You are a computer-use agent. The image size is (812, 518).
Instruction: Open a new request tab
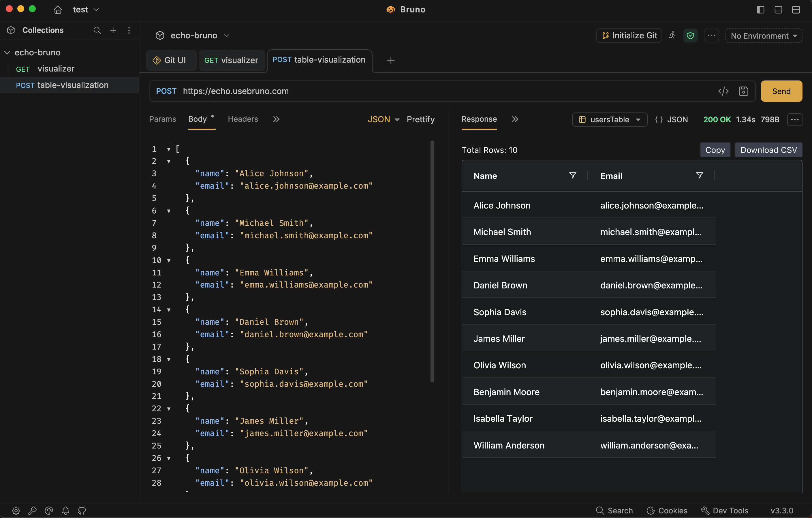pyautogui.click(x=391, y=60)
